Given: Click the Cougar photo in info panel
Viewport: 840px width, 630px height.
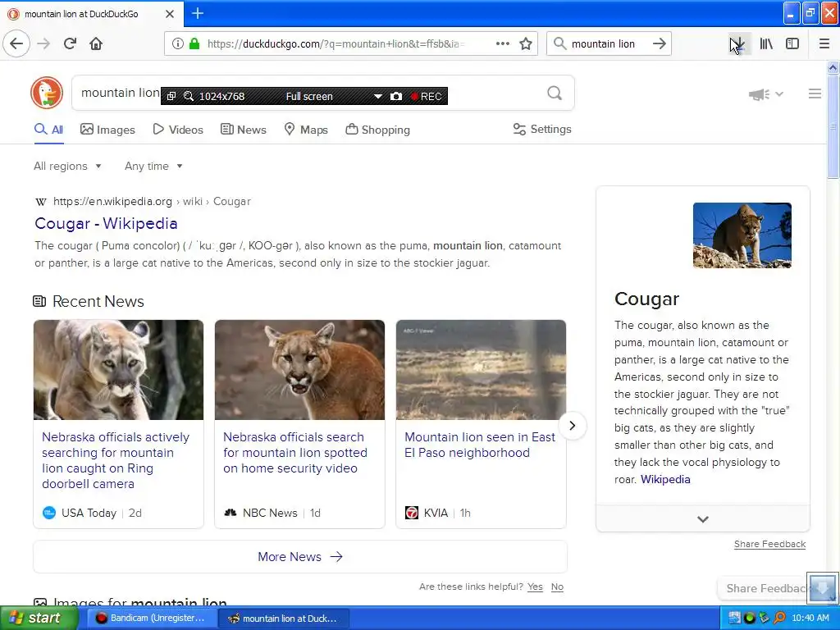Looking at the screenshot, I should (x=742, y=235).
